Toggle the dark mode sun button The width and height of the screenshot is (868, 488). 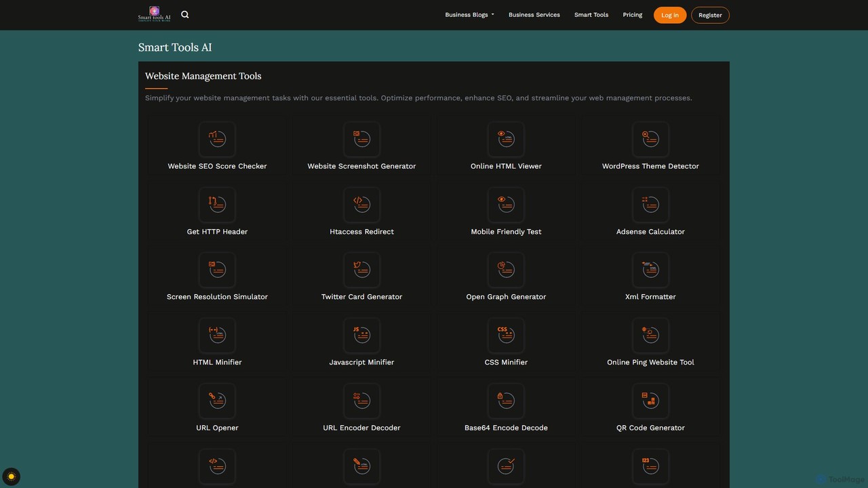coord(11,476)
